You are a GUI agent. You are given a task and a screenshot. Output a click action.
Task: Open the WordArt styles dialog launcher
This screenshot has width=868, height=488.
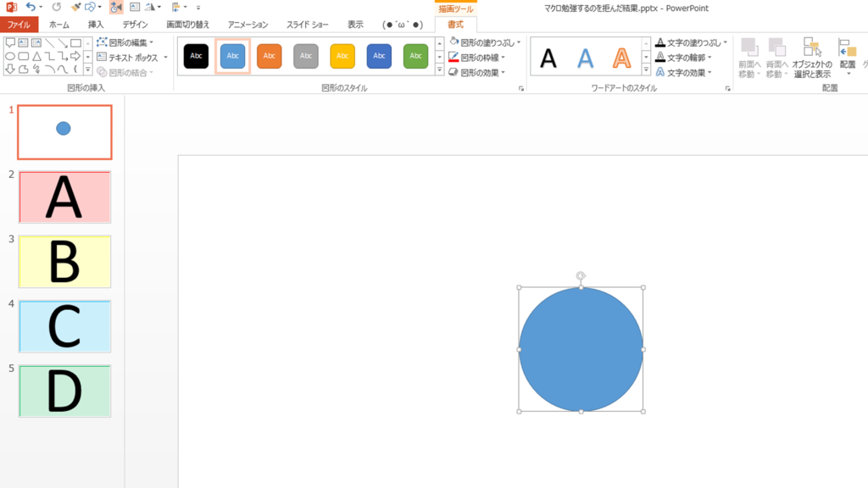click(727, 88)
